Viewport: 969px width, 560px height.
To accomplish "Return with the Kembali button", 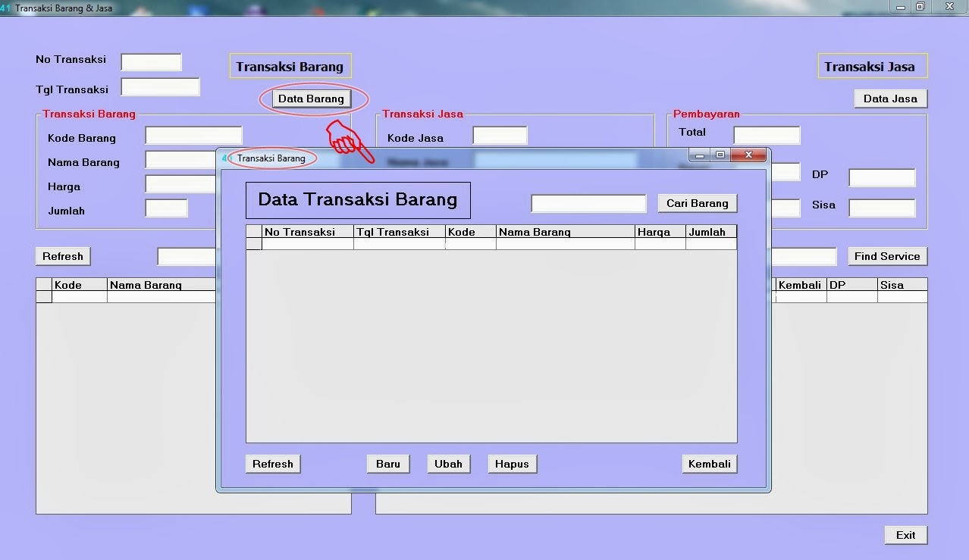I will pyautogui.click(x=708, y=464).
